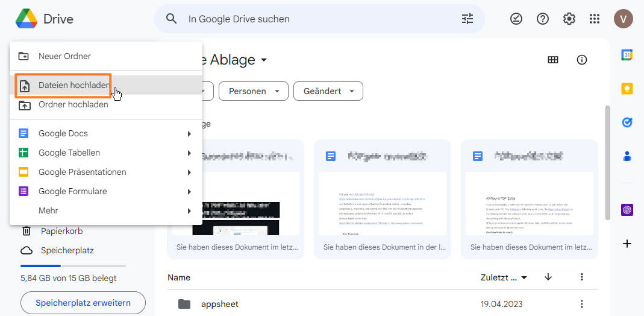Image resolution: width=644 pixels, height=316 pixels.
Task: Open Contacts side panel icon
Action: click(627, 156)
